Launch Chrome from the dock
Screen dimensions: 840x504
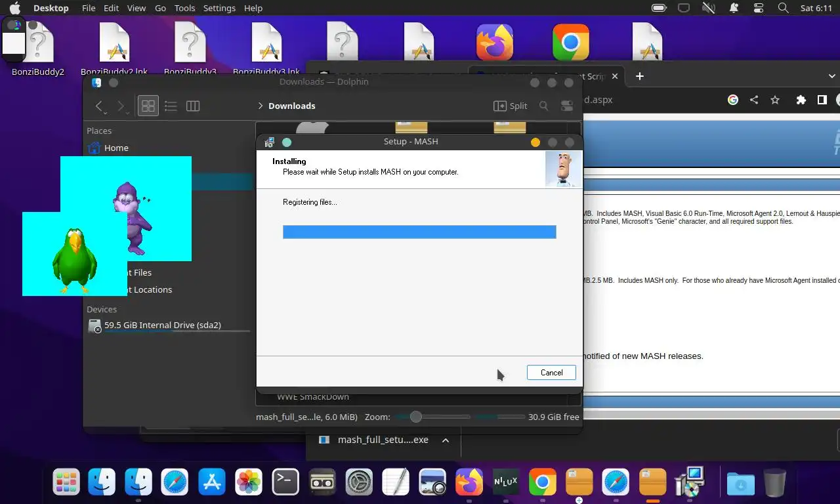point(542,482)
